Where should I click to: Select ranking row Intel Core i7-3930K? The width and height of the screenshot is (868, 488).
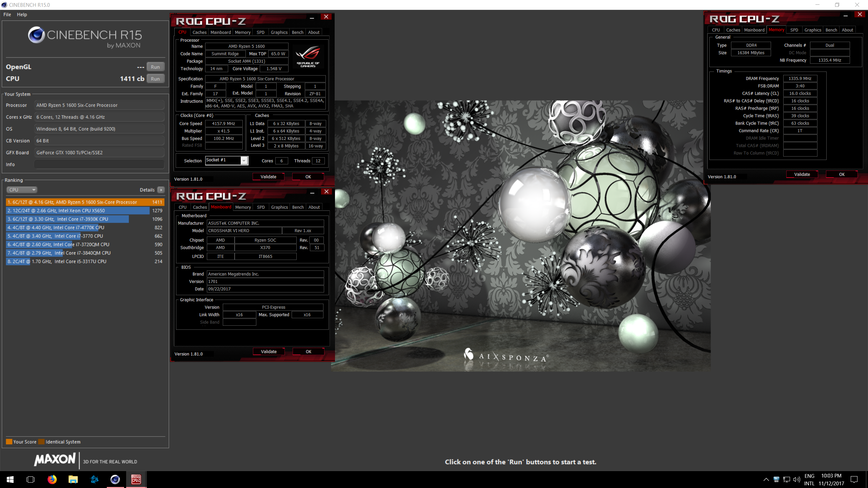tap(85, 219)
